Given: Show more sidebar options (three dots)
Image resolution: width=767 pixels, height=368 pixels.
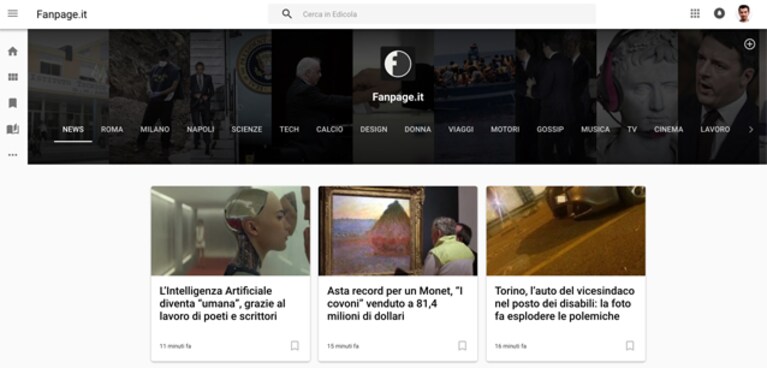Looking at the screenshot, I should click(13, 155).
